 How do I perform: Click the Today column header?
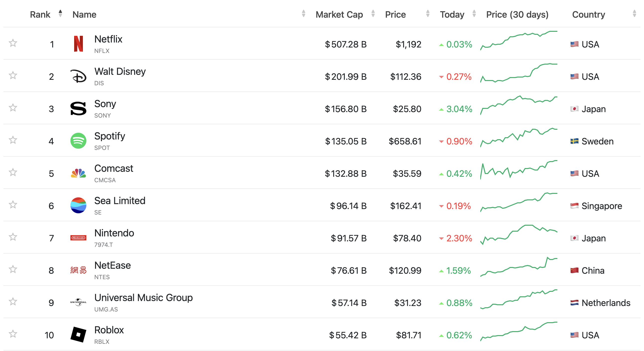pos(452,14)
